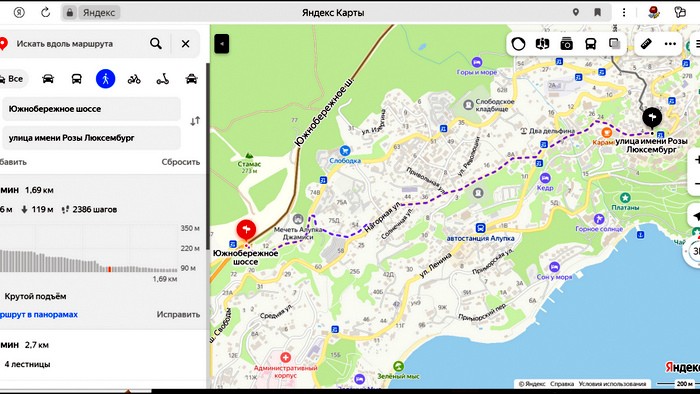This screenshot has height=394, width=700.
Task: Click the 'Слободское кладбище' map marker
Action: coord(468,105)
